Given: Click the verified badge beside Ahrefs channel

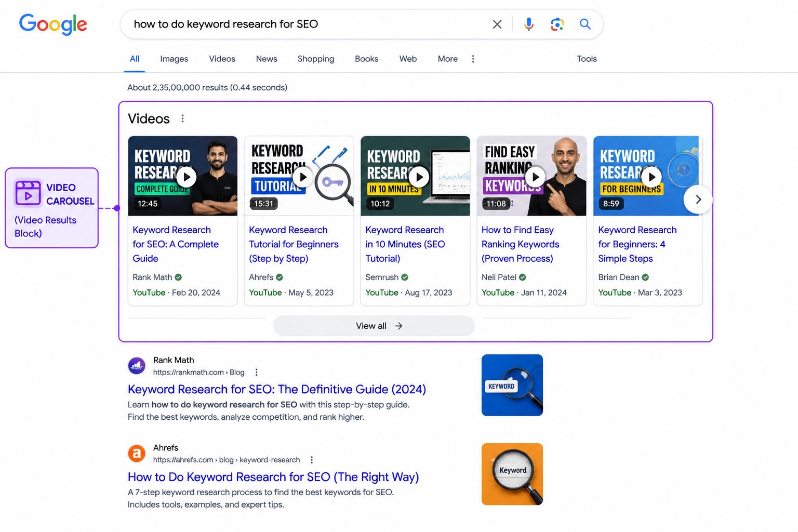Looking at the screenshot, I should pyautogui.click(x=280, y=277).
